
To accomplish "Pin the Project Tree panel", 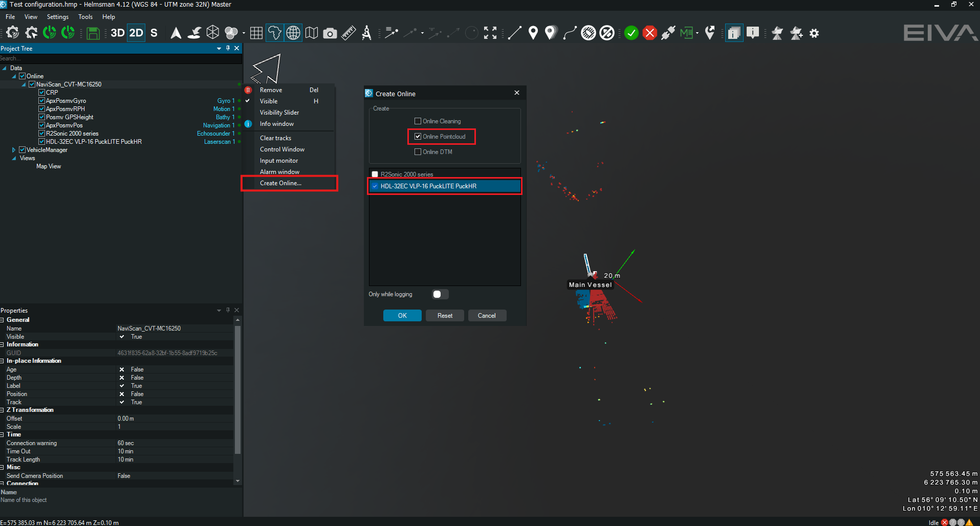I will (228, 48).
